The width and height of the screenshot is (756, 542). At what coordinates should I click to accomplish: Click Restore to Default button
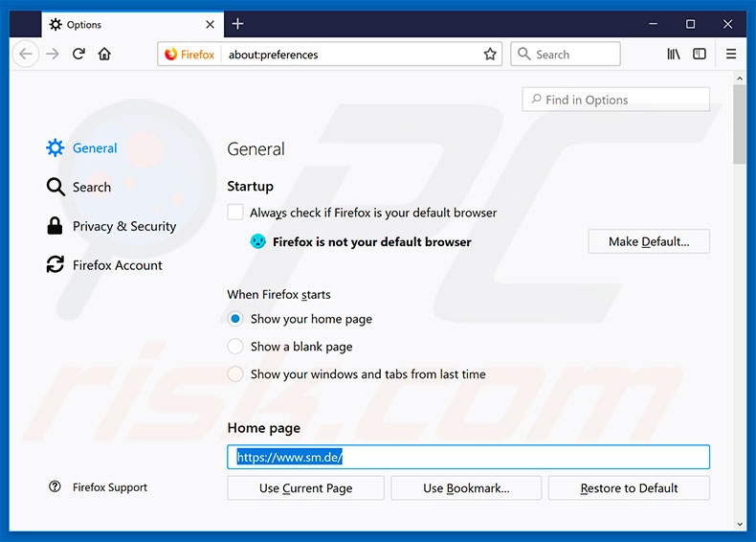(629, 488)
